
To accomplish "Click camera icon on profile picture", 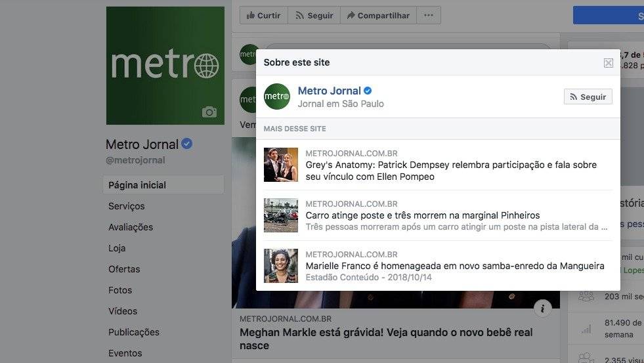I will click(209, 112).
